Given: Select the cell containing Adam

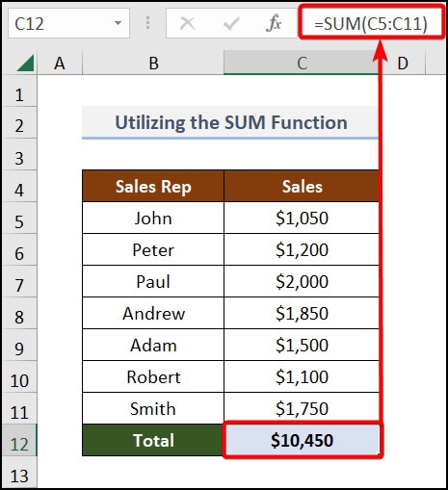Looking at the screenshot, I should pyautogui.click(x=153, y=345).
